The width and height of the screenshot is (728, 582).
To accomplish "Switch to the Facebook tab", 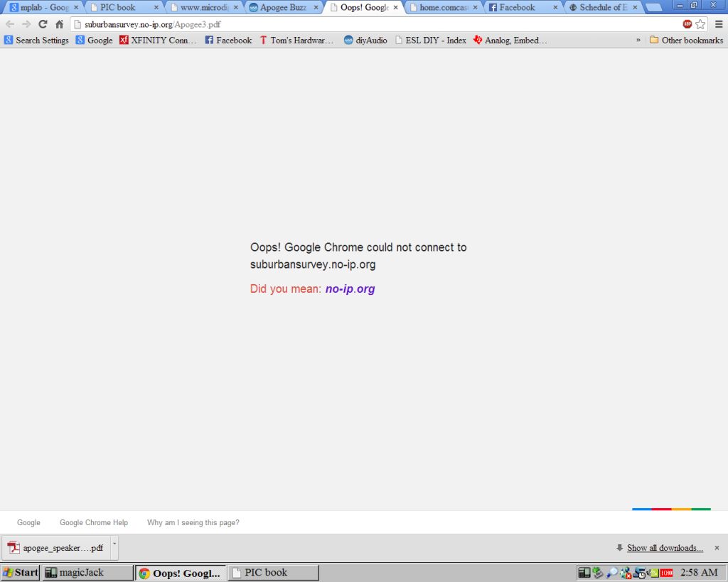I will click(x=523, y=7).
